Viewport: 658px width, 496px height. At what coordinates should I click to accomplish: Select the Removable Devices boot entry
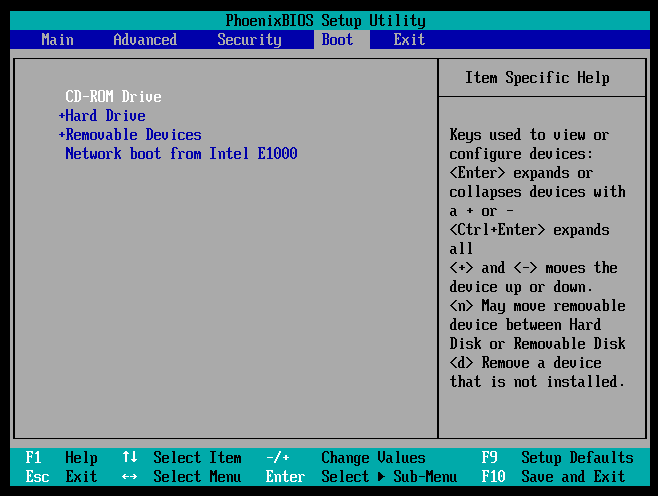tap(133, 134)
